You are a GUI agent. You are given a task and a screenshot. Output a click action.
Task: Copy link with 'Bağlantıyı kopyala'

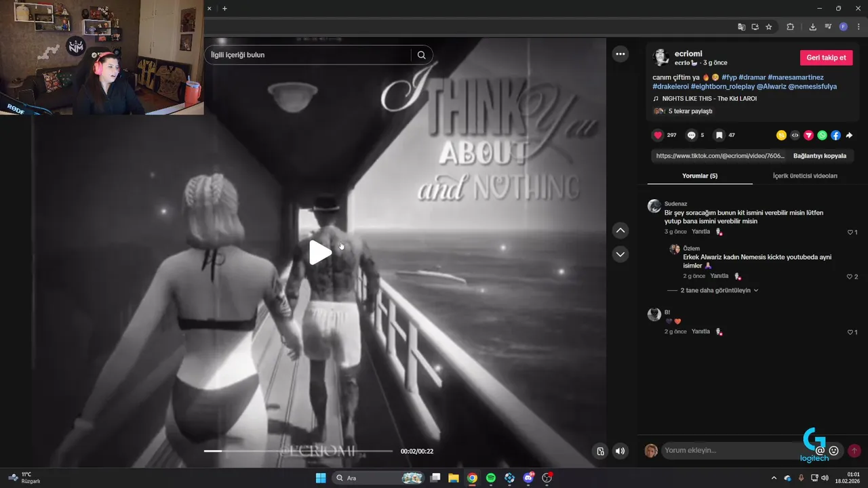pyautogui.click(x=820, y=156)
